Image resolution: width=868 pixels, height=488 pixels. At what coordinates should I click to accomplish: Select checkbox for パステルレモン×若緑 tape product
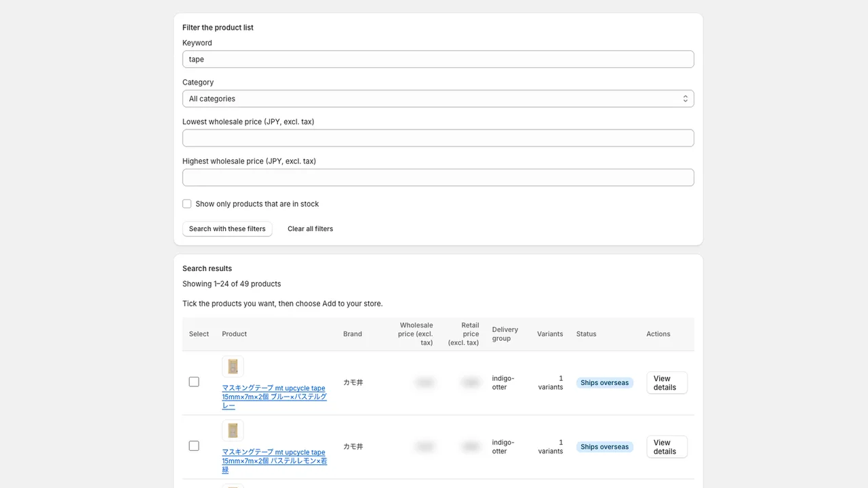[194, 445]
